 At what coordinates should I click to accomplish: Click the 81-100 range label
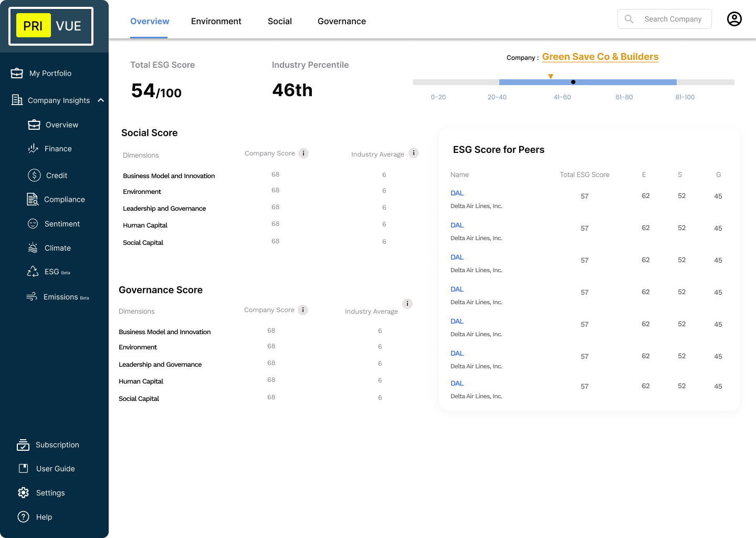[685, 97]
